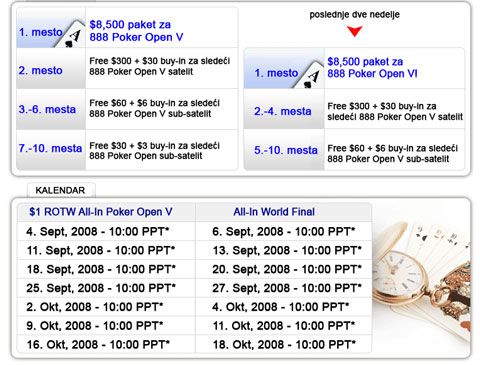This screenshot has width=480, height=365.
Task: Click the ace card icon in right 1. mesto
Action: (308, 75)
